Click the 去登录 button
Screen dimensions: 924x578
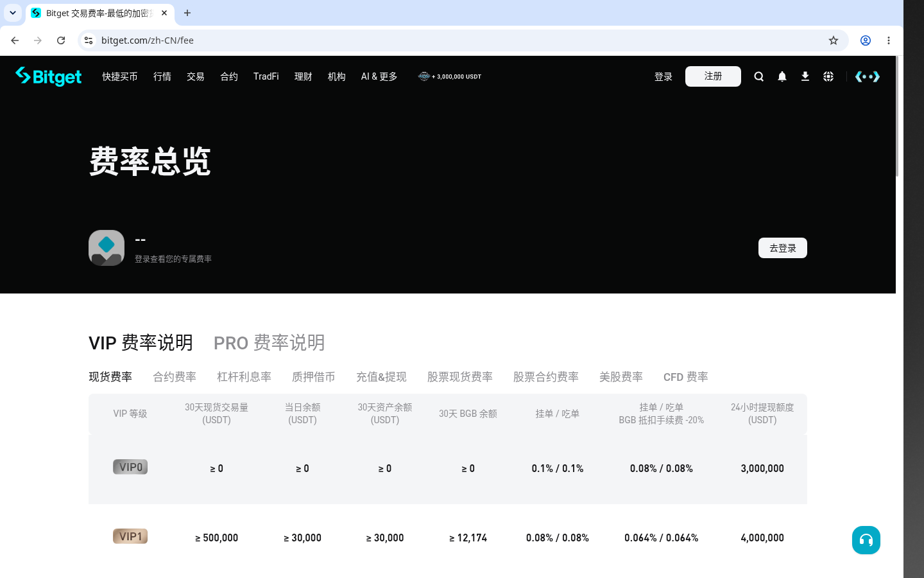(783, 248)
